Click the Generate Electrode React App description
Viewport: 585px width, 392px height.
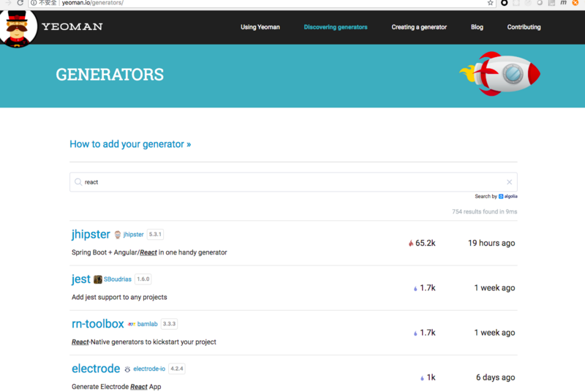[116, 387]
